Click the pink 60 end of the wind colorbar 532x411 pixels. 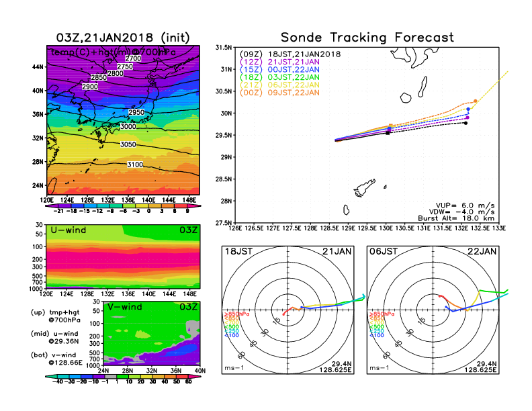[195, 376]
